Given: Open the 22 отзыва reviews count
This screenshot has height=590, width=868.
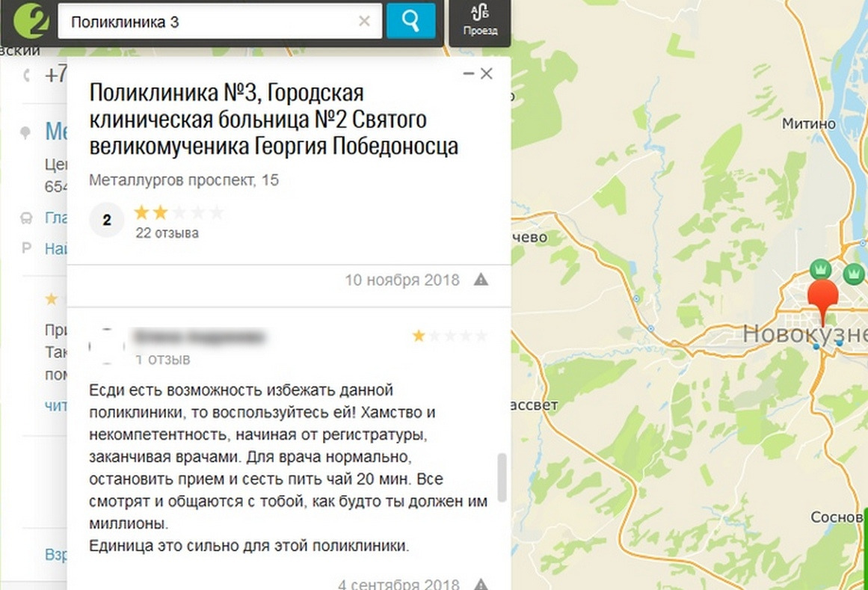Looking at the screenshot, I should click(x=167, y=233).
